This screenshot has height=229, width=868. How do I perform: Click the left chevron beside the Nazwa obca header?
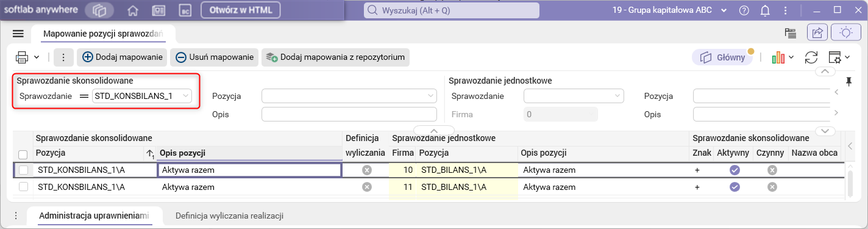pyautogui.click(x=850, y=146)
